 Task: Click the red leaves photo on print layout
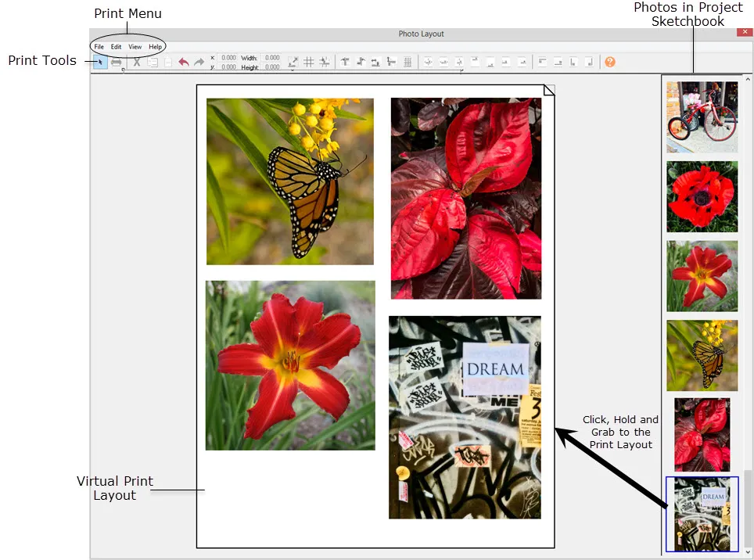coord(466,199)
